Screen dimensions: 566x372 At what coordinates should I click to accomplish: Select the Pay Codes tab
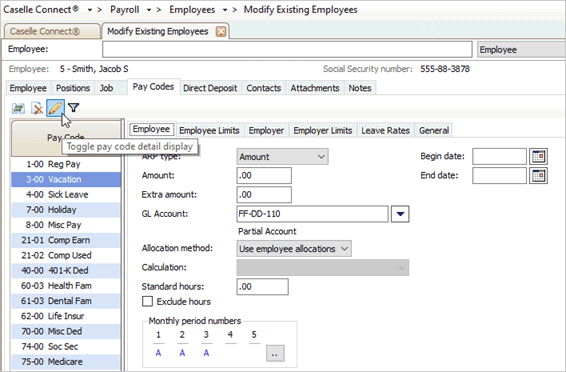(x=153, y=87)
